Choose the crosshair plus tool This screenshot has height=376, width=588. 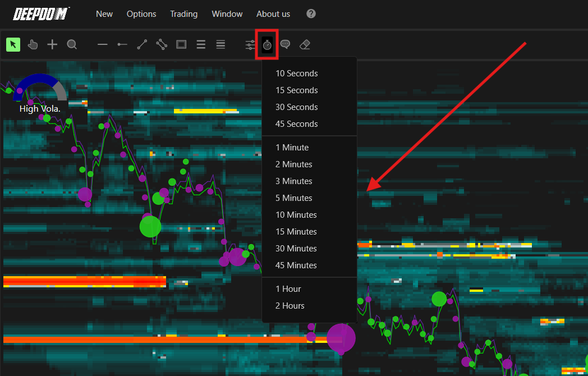click(52, 45)
